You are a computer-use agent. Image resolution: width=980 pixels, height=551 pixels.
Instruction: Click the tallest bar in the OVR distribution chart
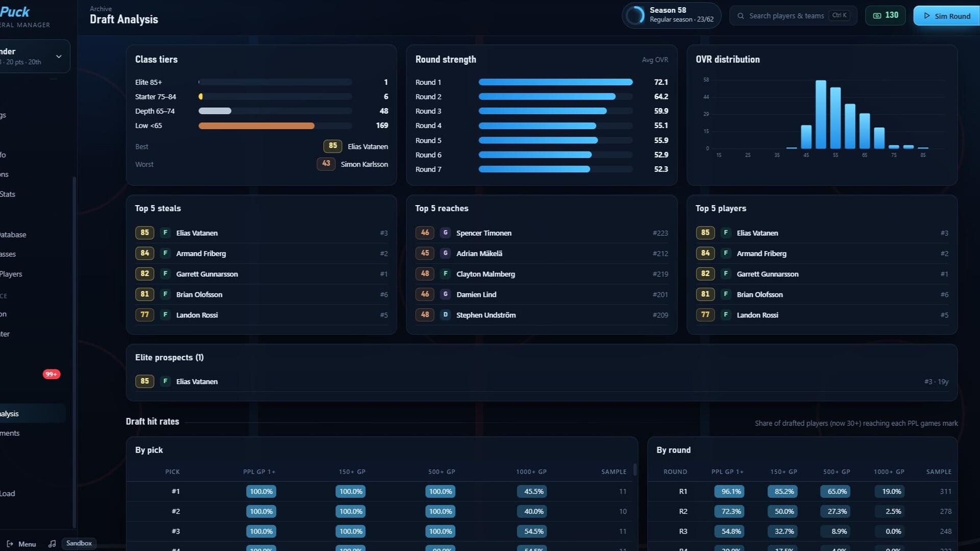(821, 114)
